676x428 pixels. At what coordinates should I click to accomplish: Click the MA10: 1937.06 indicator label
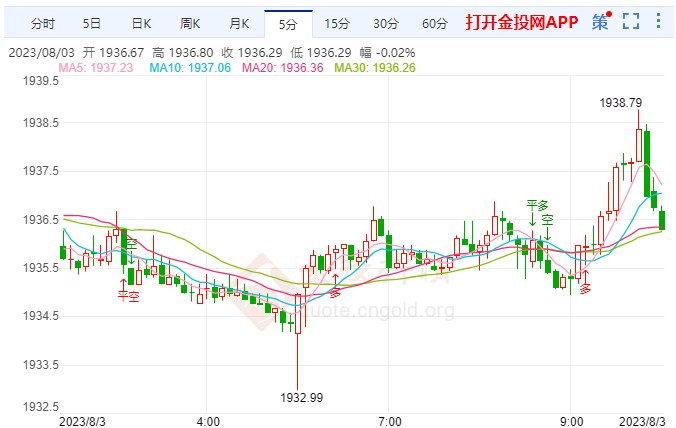pyautogui.click(x=190, y=68)
